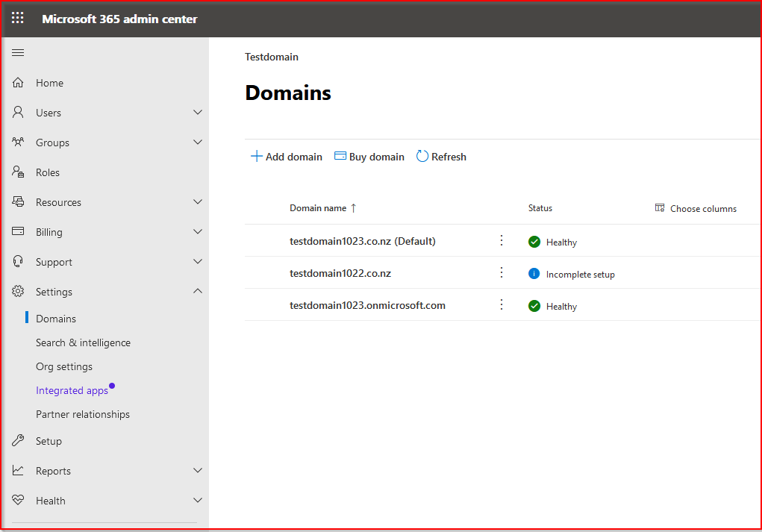Open Choose columns options

point(696,208)
